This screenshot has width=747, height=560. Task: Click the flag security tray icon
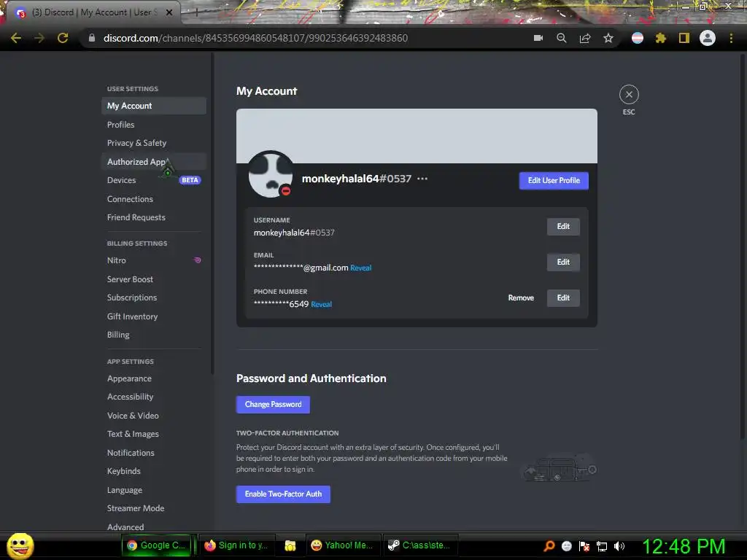point(584,546)
